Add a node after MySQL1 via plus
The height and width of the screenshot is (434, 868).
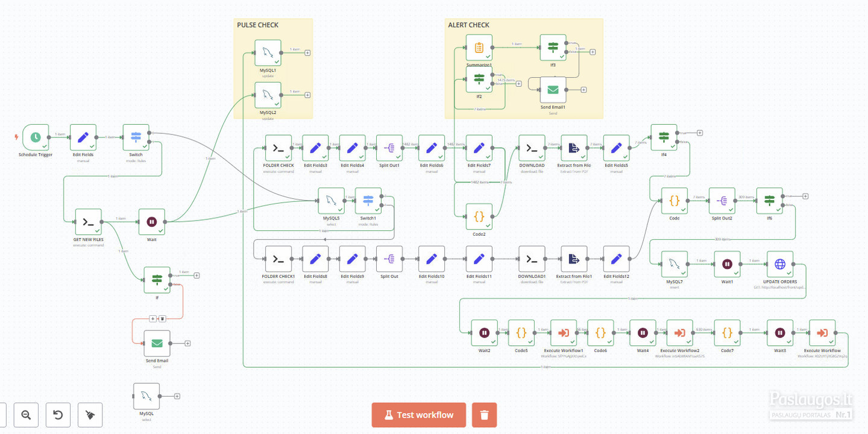tap(307, 52)
